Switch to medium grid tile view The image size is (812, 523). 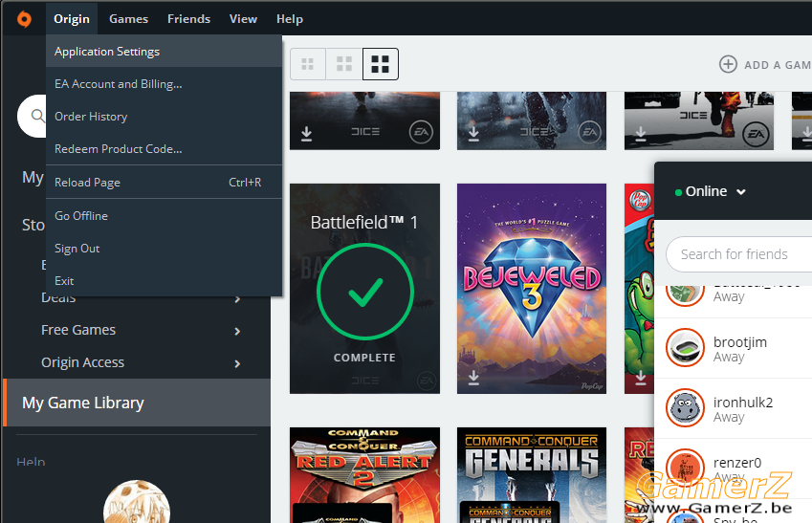point(344,64)
